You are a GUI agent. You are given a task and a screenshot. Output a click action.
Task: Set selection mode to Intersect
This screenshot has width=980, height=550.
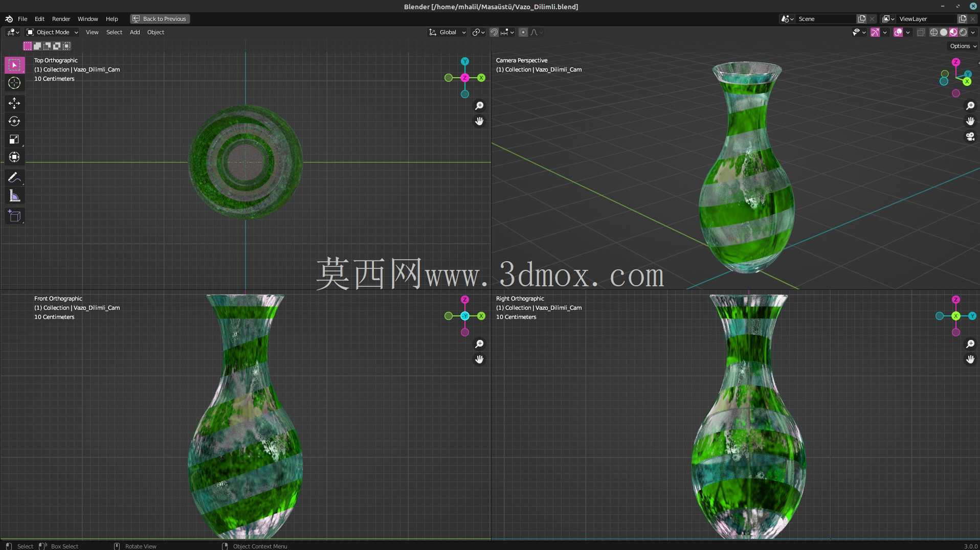coord(66,46)
